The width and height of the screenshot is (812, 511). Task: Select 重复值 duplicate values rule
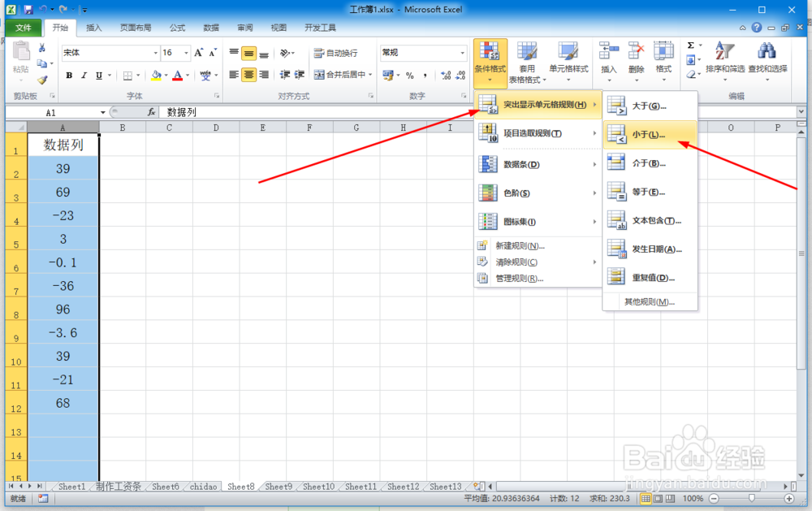point(650,278)
